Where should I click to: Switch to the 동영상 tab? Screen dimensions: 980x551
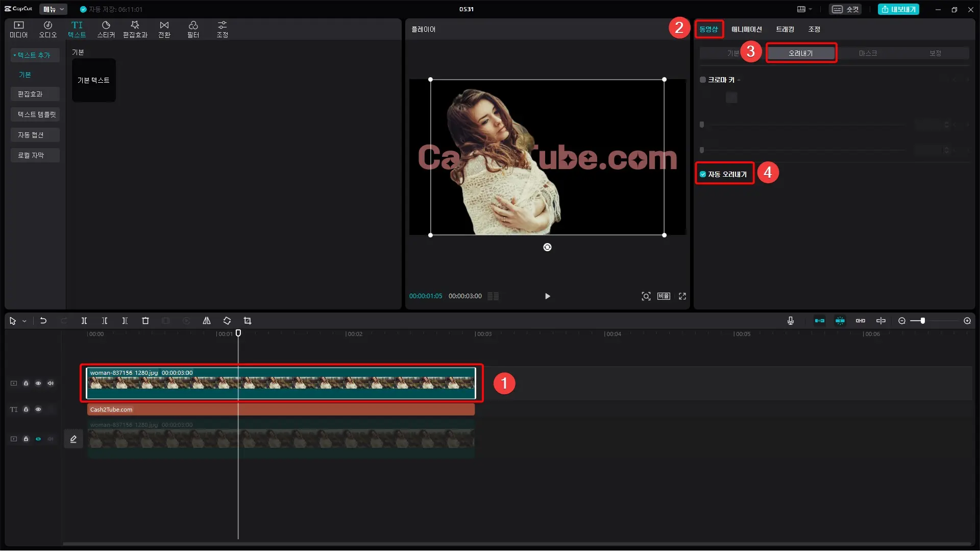[708, 29]
